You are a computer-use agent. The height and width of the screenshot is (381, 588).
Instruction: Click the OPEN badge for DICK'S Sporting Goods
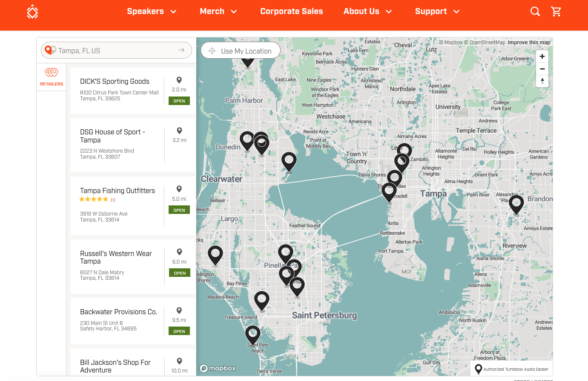pos(179,101)
